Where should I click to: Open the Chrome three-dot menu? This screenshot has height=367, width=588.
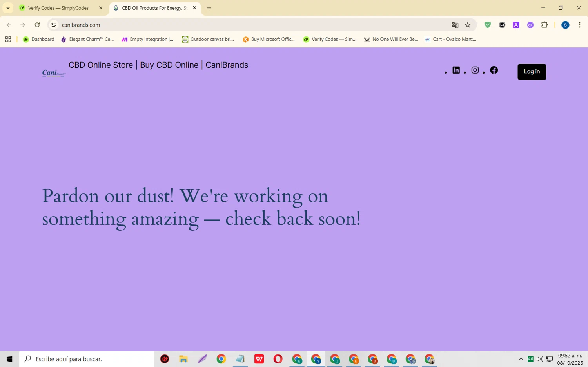579,25
